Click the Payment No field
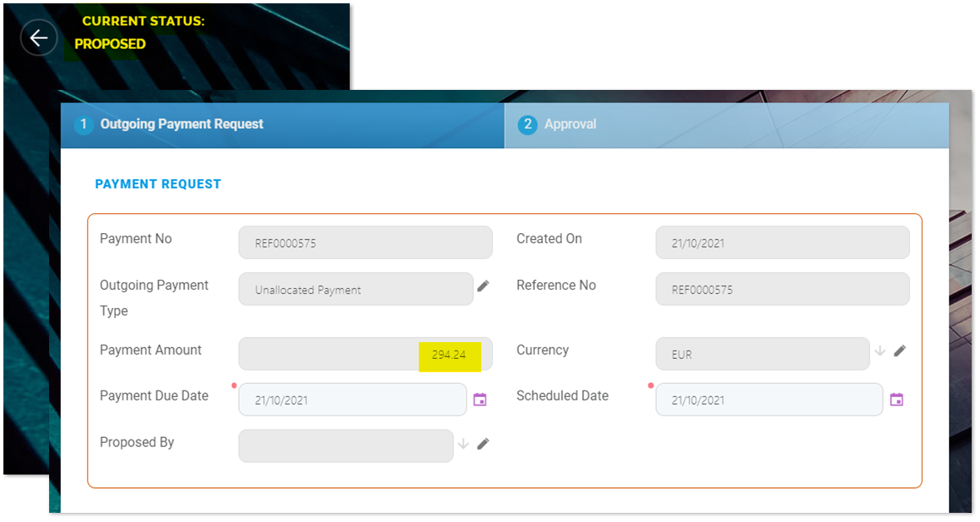The width and height of the screenshot is (980, 522). [365, 243]
